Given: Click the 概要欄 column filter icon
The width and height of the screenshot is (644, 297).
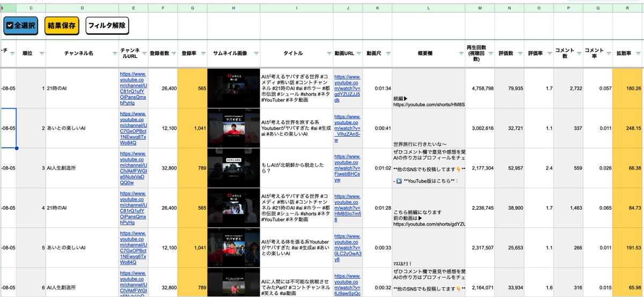Looking at the screenshot, I should [461, 54].
